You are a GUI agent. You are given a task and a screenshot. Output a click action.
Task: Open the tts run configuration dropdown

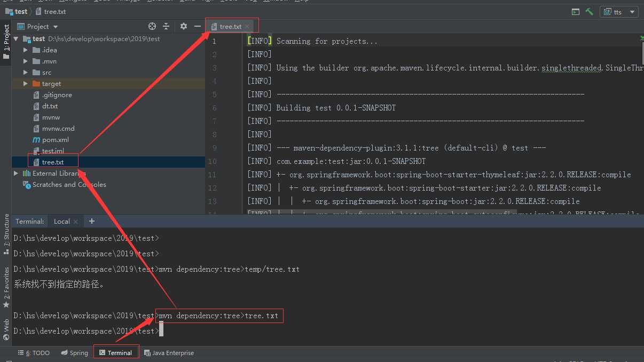(x=619, y=12)
